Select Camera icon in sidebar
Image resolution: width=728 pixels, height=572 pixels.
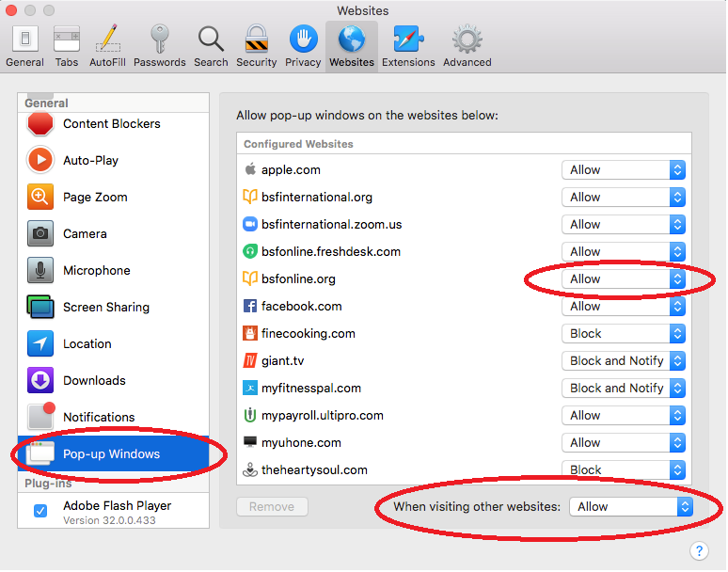(40, 233)
